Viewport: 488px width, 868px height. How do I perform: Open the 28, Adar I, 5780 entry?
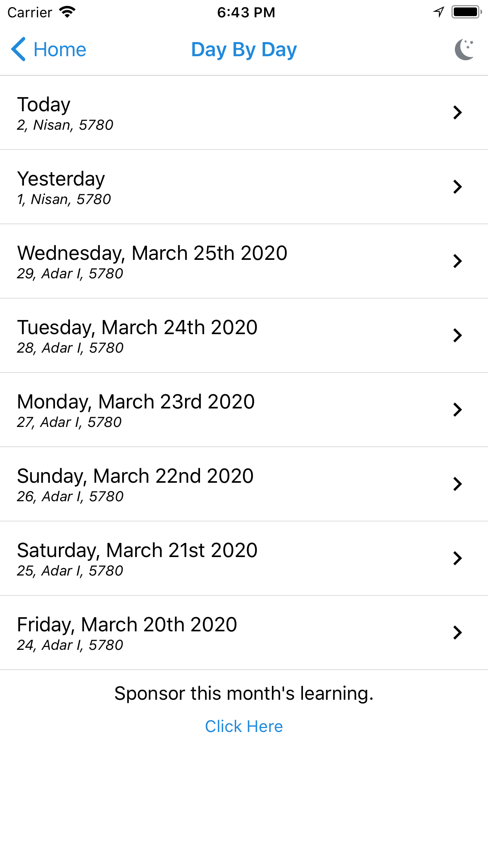tap(244, 335)
